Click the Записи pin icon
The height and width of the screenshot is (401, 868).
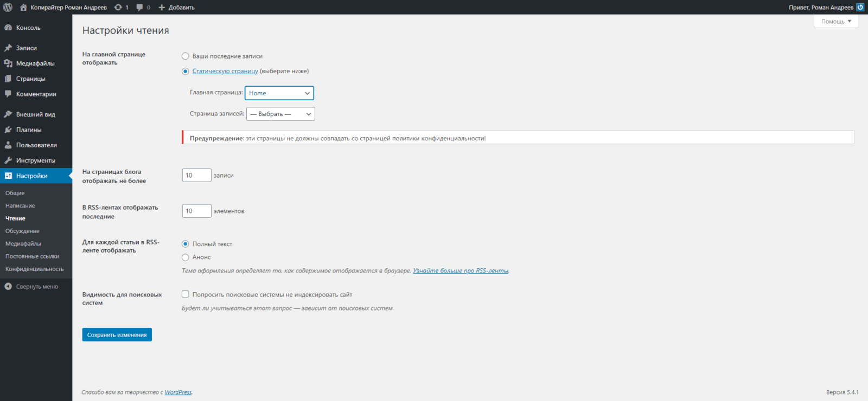pos(8,48)
